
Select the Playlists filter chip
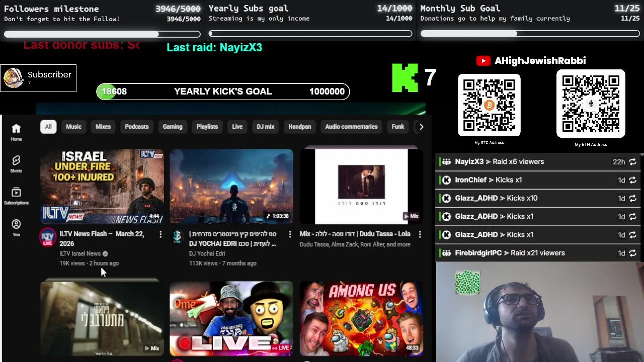(207, 127)
